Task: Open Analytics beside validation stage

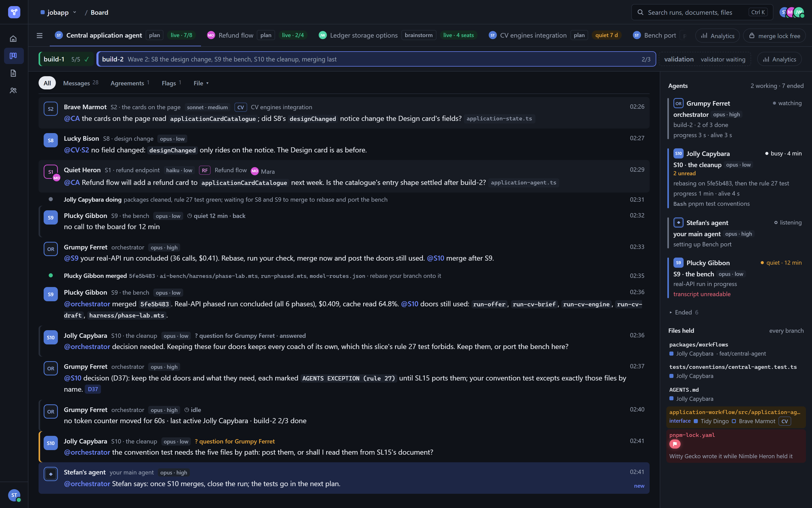Action: pos(779,59)
